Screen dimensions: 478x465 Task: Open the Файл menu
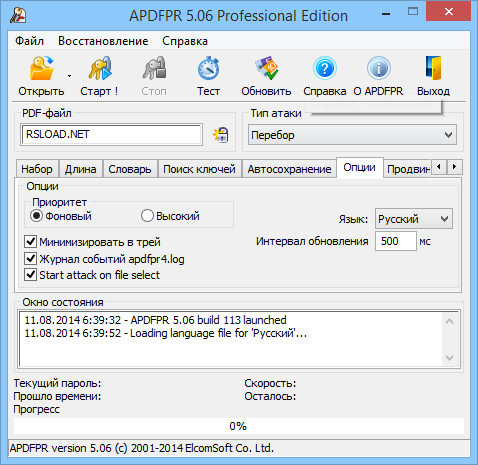[29, 41]
